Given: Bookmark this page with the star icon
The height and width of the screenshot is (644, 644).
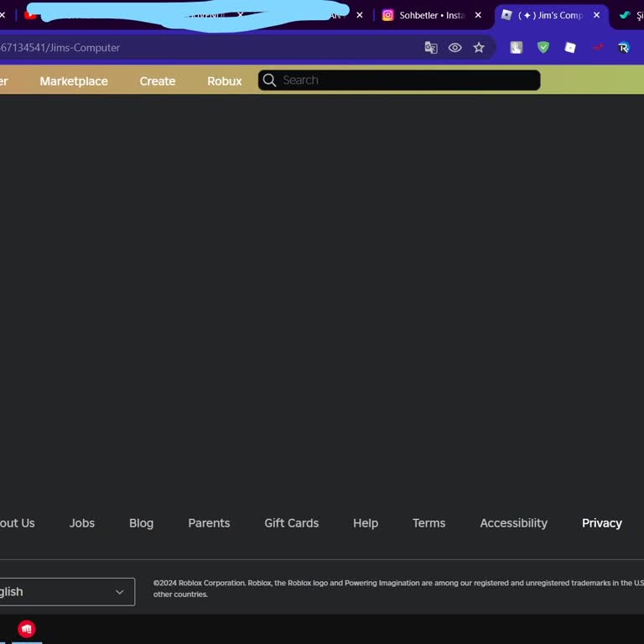Looking at the screenshot, I should tap(479, 48).
